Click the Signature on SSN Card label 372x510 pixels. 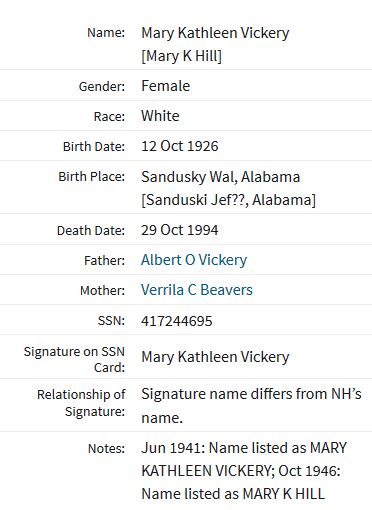pos(74,359)
